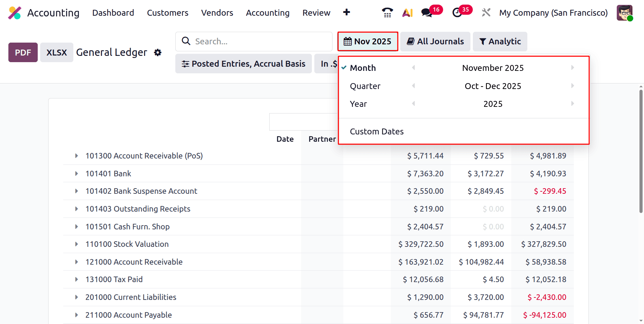This screenshot has width=644, height=324.
Task: Expand 201000 Current Liabilities row
Action: pos(76,297)
